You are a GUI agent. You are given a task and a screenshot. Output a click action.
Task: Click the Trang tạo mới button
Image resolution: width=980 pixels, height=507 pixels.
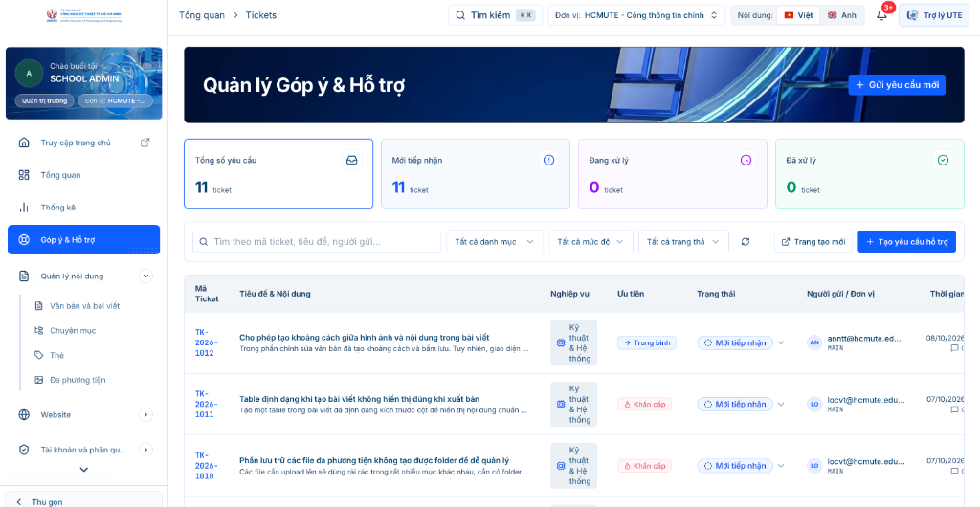point(813,242)
